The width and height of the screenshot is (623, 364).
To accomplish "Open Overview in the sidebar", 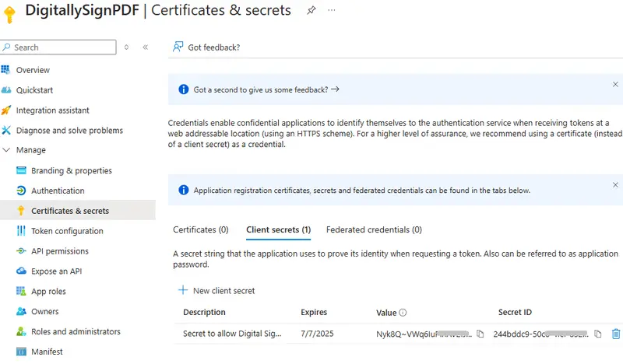I will coord(33,70).
